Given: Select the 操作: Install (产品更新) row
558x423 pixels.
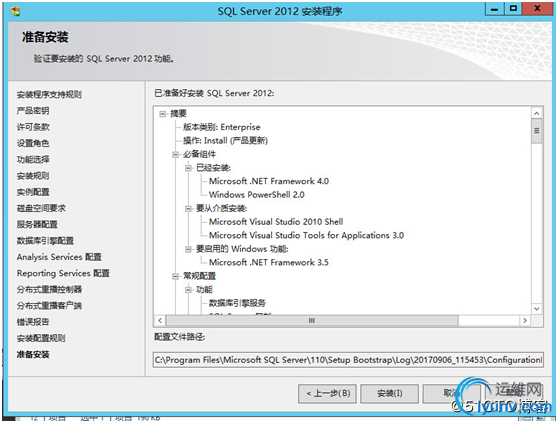Looking at the screenshot, I should pos(225,141).
